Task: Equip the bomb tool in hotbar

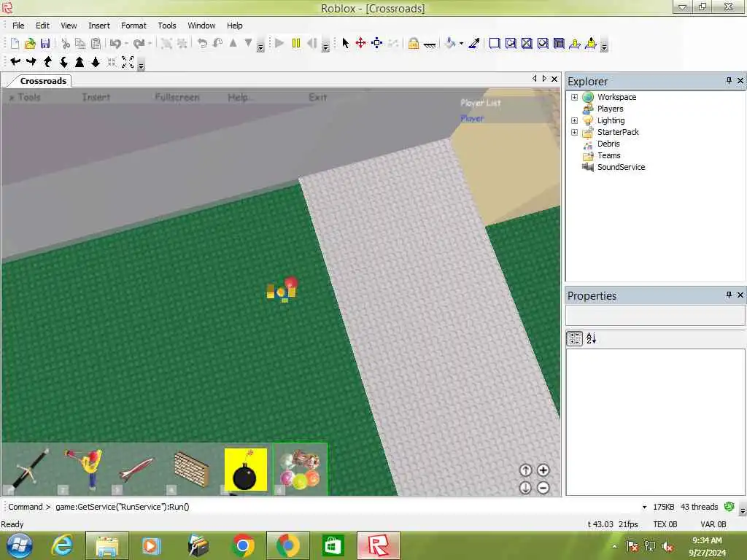Action: [x=246, y=469]
